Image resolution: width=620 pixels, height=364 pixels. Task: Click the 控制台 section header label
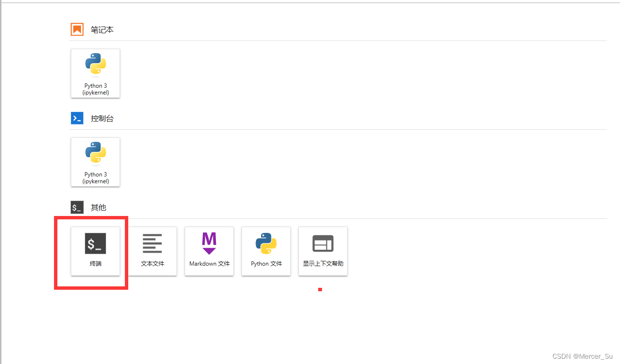pyautogui.click(x=102, y=119)
